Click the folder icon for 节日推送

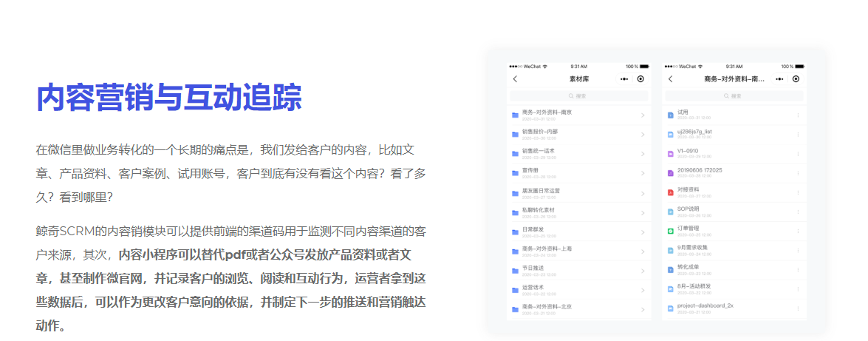pyautogui.click(x=516, y=271)
